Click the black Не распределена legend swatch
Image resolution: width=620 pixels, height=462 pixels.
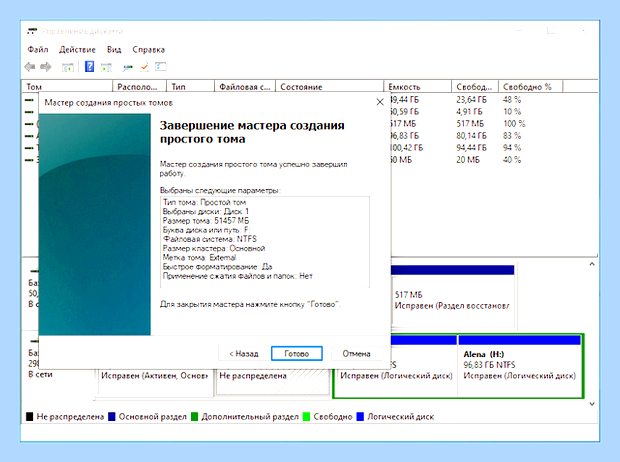click(x=30, y=417)
